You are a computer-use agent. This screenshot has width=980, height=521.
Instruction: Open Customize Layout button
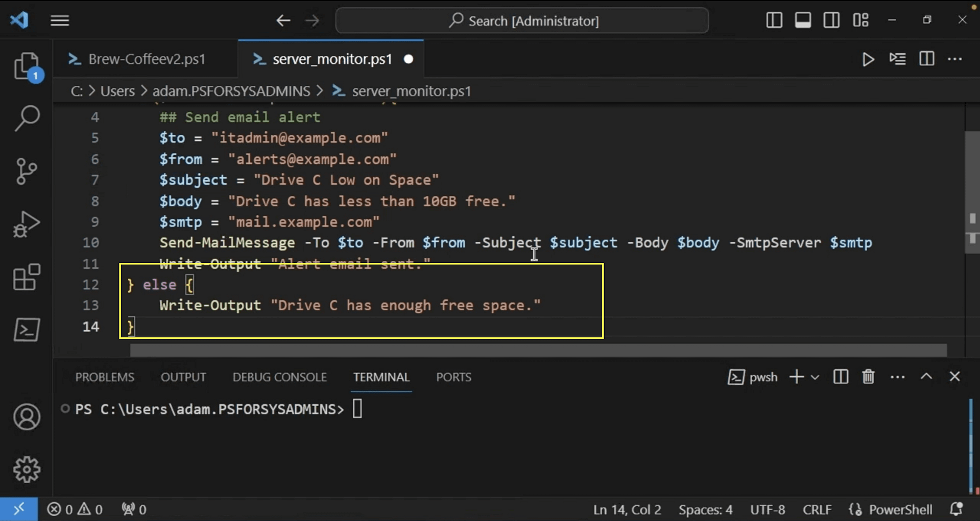tap(861, 20)
